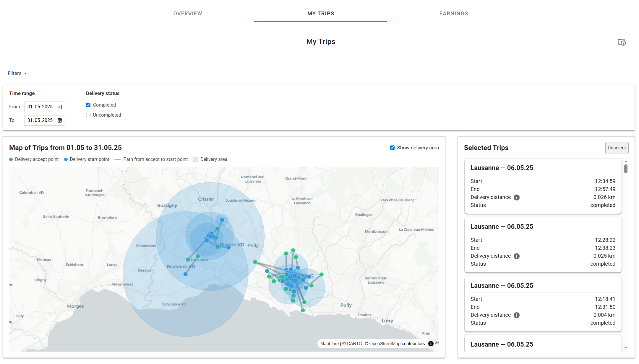Select the trip card starting 12:28:22
639x364 pixels.
tap(543, 245)
